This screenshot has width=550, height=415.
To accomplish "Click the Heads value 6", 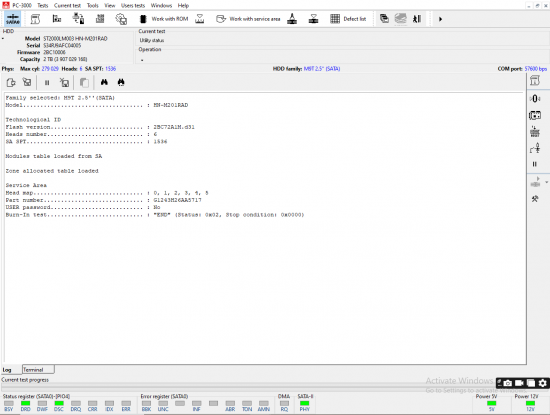I will [x=81, y=69].
